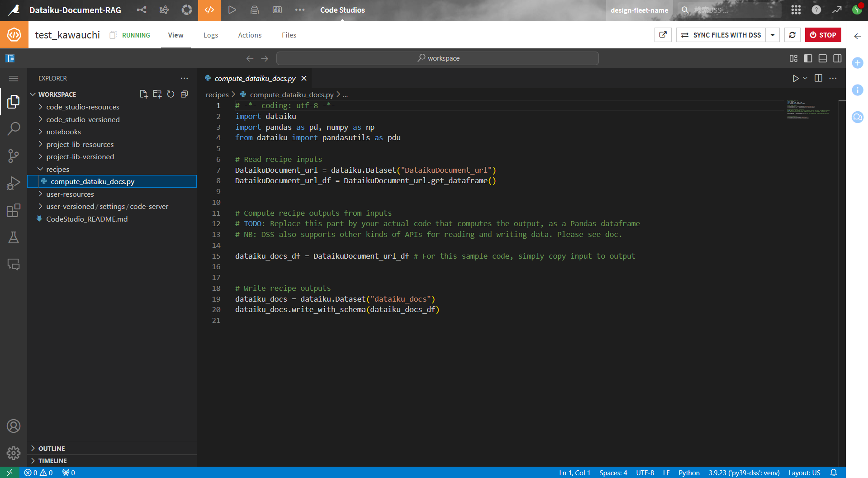Open the Extensions view in activity bar
This screenshot has width=868, height=478.
[14, 210]
